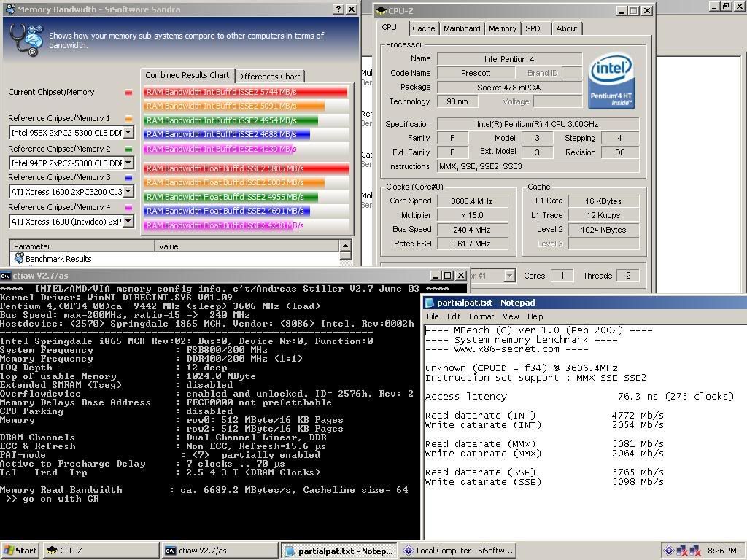This screenshot has width=747, height=560.
Task: Click the stethoscope icon in Sandra header
Action: pyautogui.click(x=27, y=40)
